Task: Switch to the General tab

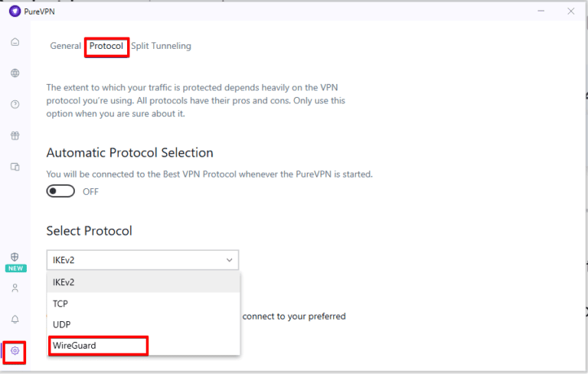Action: [x=65, y=46]
